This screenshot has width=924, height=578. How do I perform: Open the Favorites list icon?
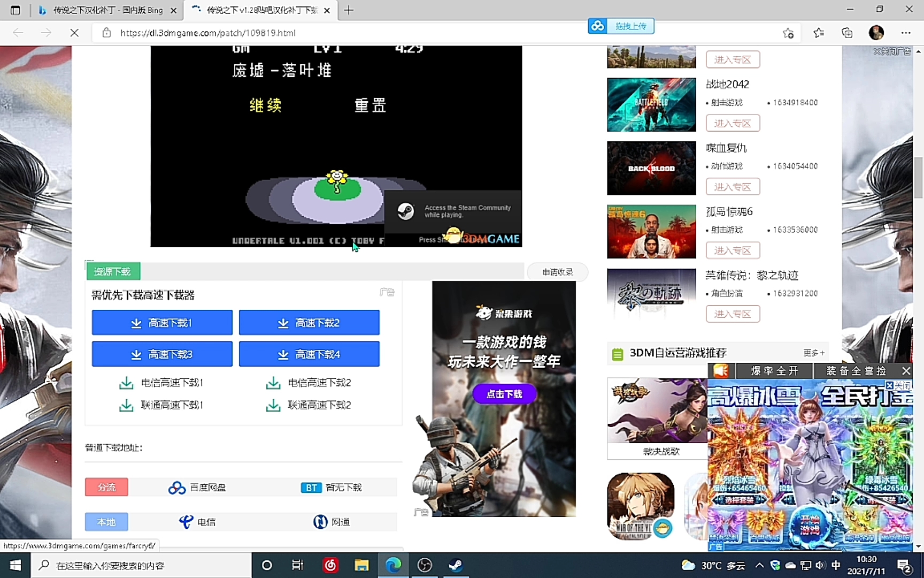tap(818, 33)
